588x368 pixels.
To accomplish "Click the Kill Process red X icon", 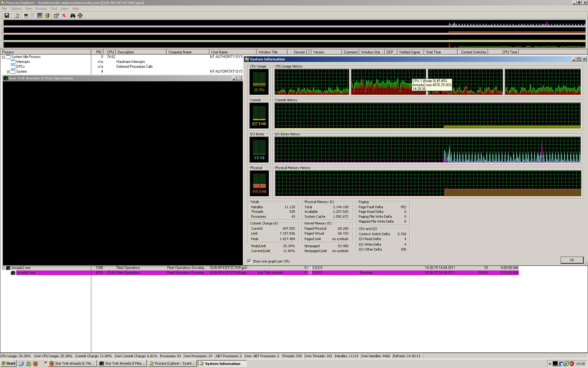I will pyautogui.click(x=64, y=16).
